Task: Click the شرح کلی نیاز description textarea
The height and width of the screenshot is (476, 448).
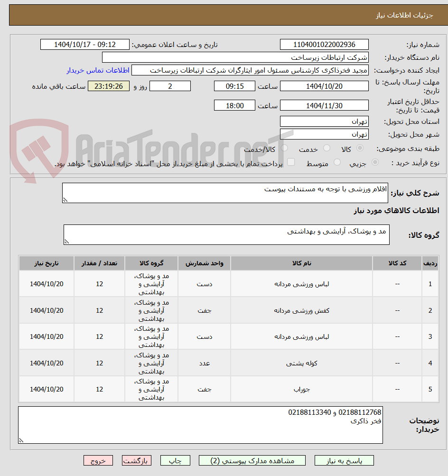Action: (x=225, y=193)
